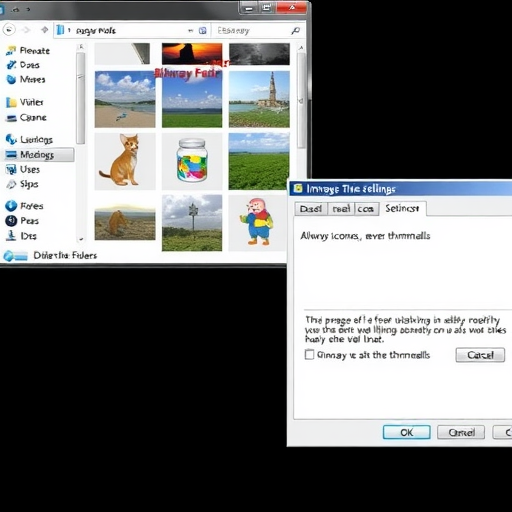Select the dark gray clouds thumbnail
512x512 pixels.
point(259,54)
